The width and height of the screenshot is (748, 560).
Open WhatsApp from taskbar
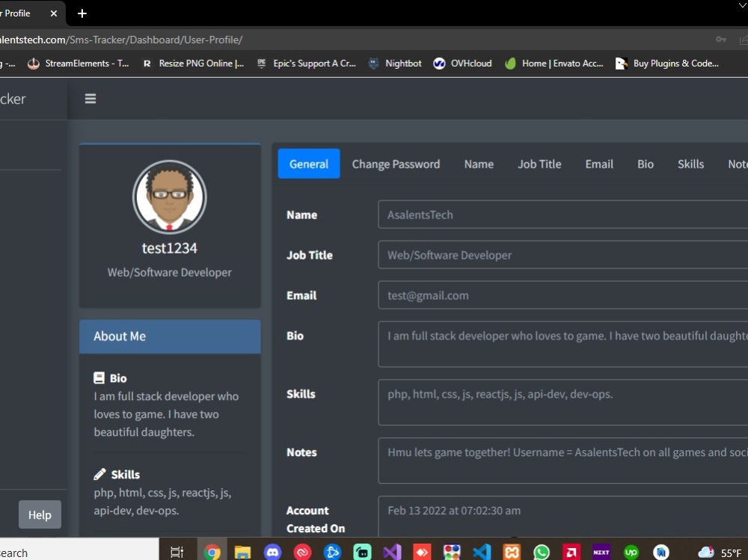coord(542,553)
